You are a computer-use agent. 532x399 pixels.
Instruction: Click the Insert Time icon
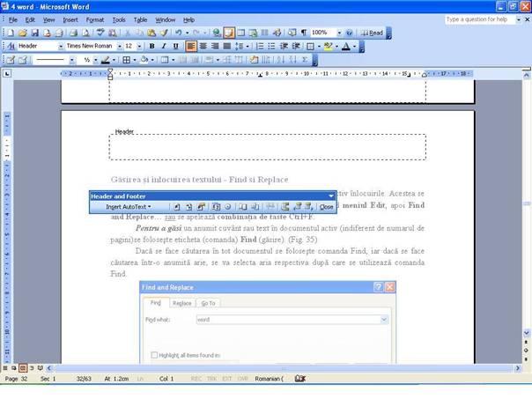(x=227, y=207)
